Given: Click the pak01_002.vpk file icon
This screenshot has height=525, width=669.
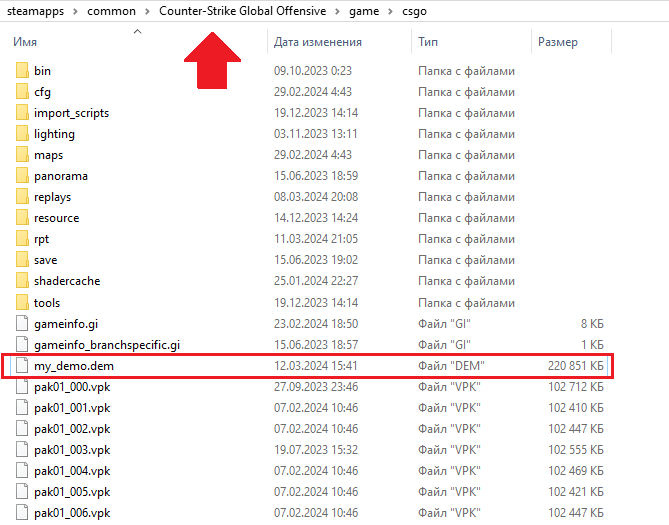Looking at the screenshot, I should tap(22, 429).
